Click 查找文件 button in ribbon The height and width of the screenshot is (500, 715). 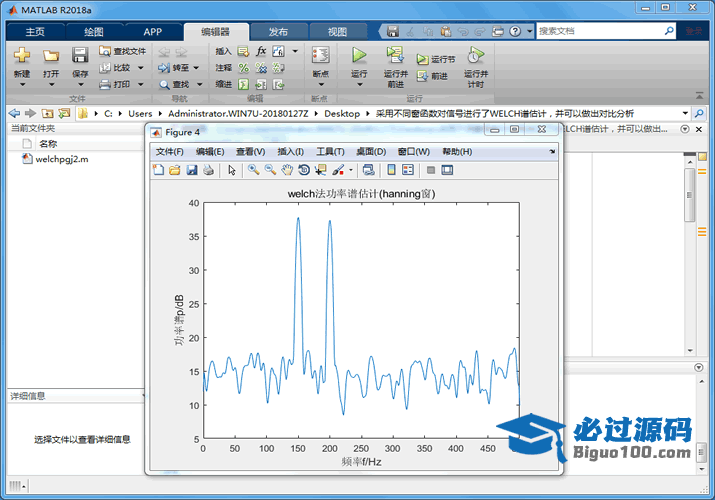tap(123, 51)
